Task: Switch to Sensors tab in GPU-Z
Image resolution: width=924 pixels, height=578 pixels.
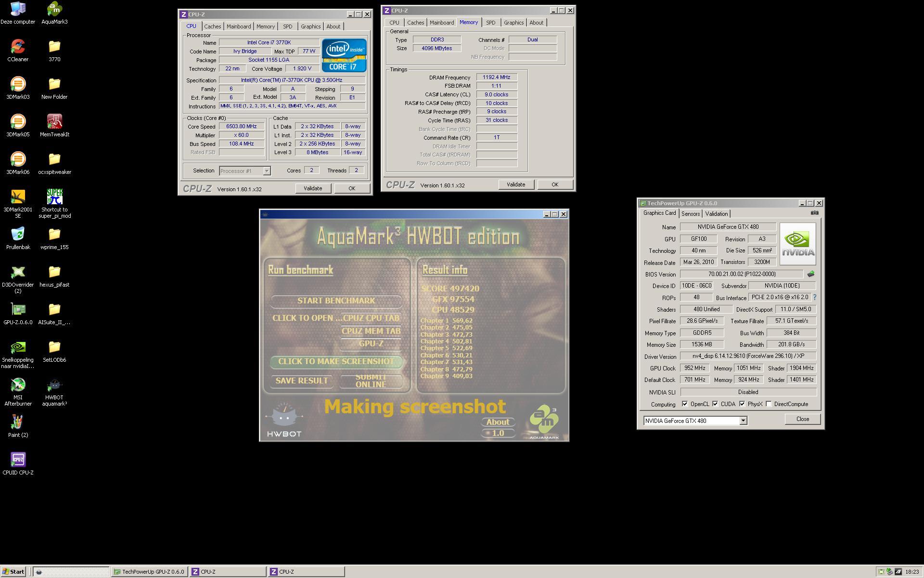Action: tap(690, 214)
